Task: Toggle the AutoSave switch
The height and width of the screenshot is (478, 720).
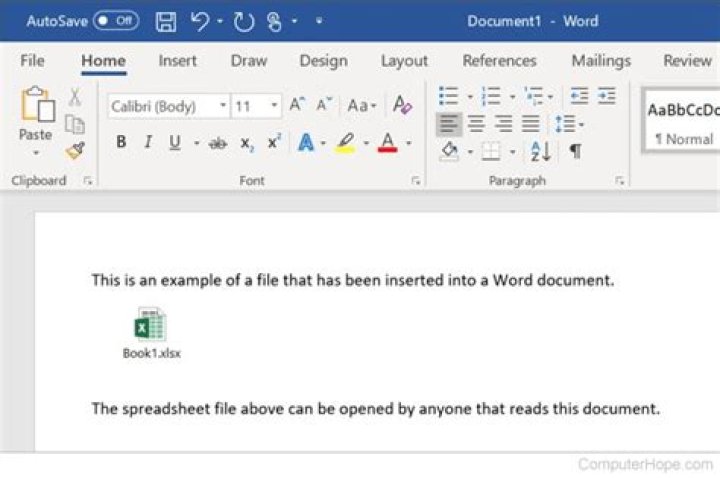Action: tap(116, 21)
